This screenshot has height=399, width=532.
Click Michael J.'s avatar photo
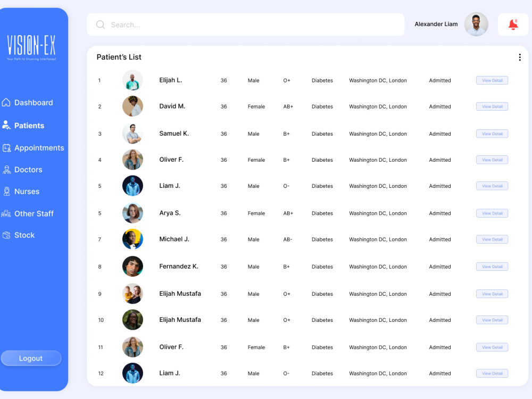point(132,239)
